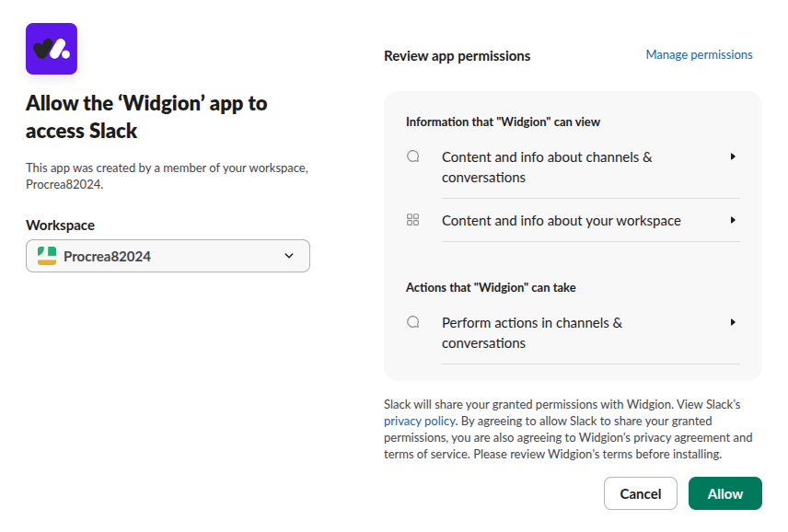Open the Workspace dropdown chevron
Viewport: 788px width, 532px height.
pos(289,256)
